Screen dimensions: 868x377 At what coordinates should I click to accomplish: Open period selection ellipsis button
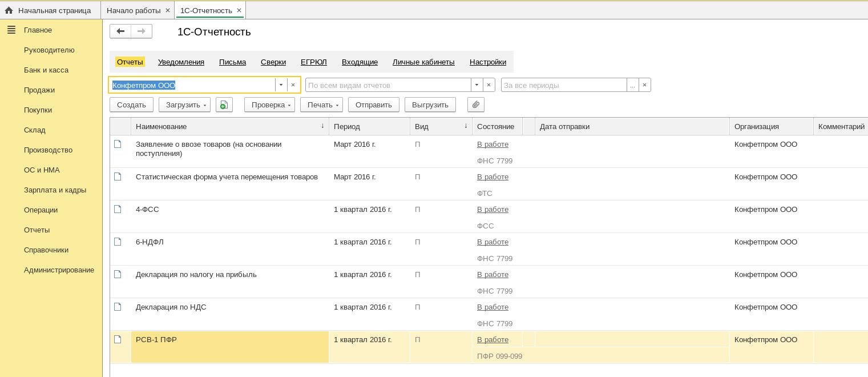click(632, 85)
